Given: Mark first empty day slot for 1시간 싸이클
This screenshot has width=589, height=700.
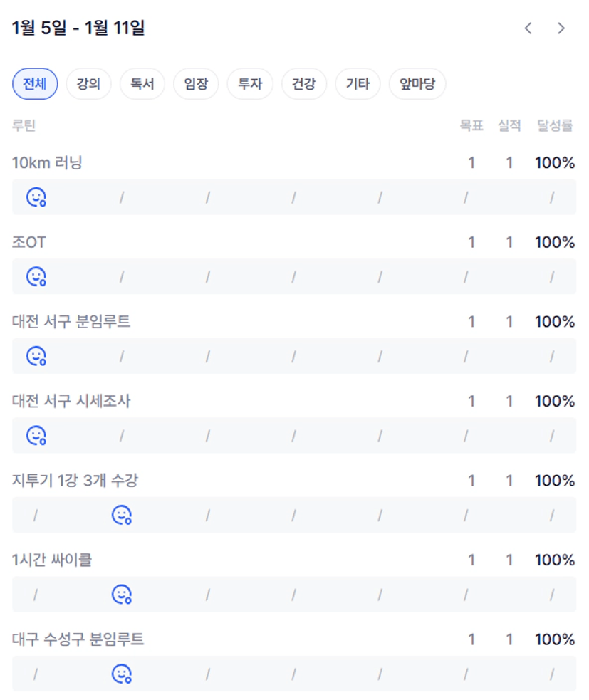Looking at the screenshot, I should point(36,594).
